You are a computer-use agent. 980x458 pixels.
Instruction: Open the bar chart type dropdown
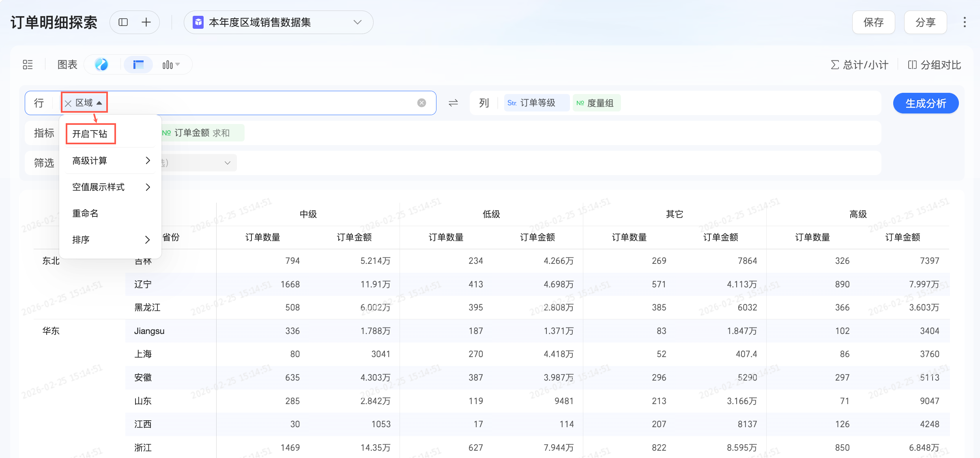tap(171, 65)
